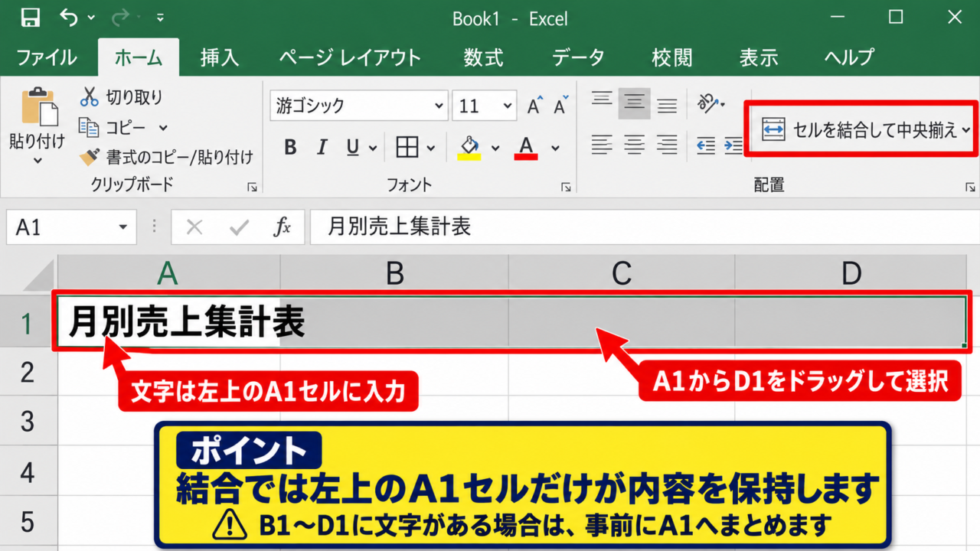Screen dimensions: 980x551
Task: Open the コピー dropdown arrow
Action: (x=163, y=128)
